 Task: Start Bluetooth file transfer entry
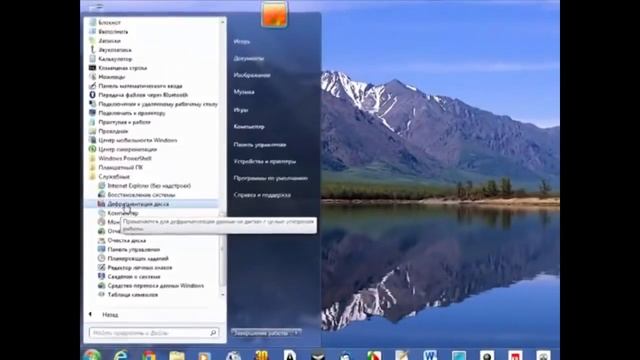143,95
